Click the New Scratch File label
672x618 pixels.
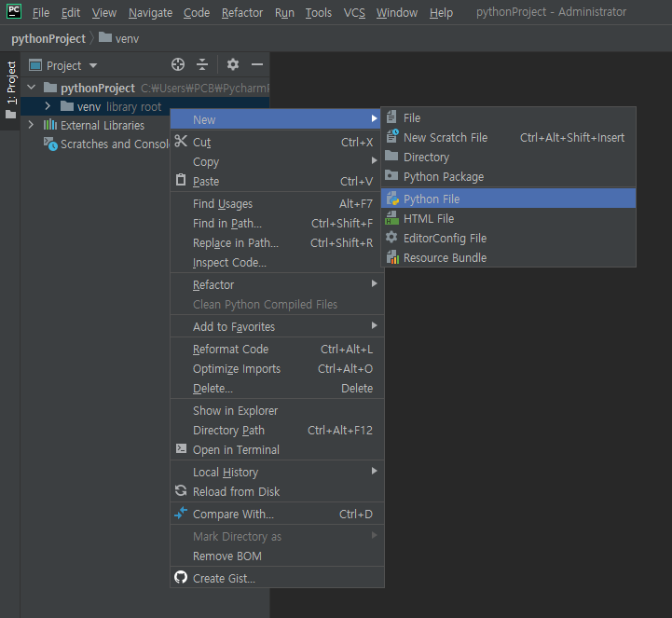click(x=446, y=138)
